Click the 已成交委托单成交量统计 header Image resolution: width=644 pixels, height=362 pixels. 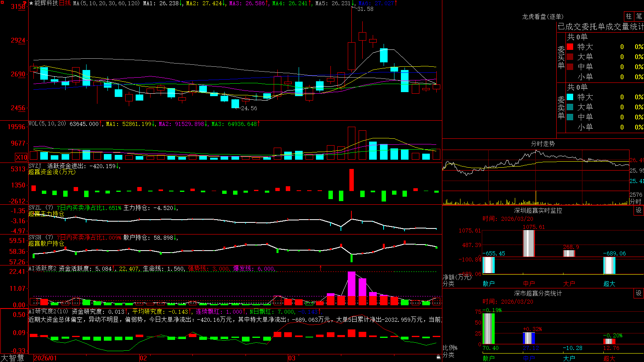[x=601, y=27]
